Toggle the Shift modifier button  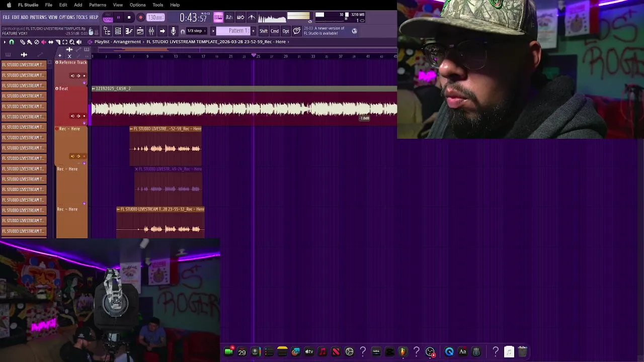pos(264,31)
